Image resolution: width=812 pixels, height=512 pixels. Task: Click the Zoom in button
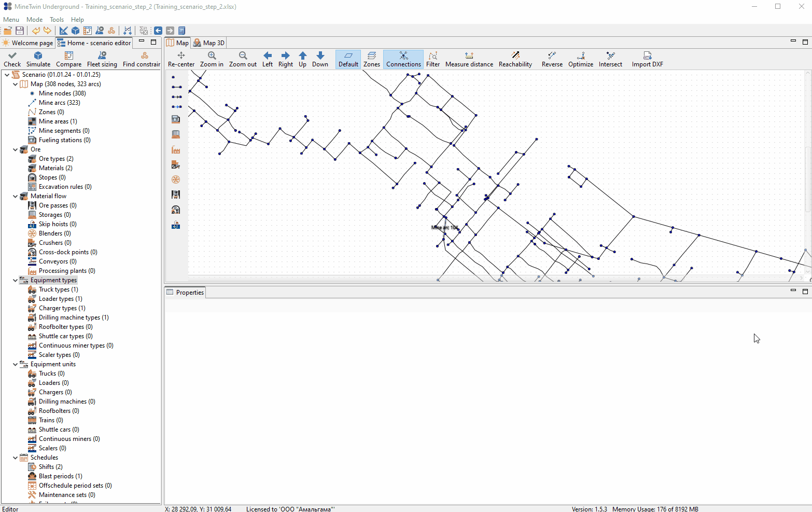[x=212, y=59]
